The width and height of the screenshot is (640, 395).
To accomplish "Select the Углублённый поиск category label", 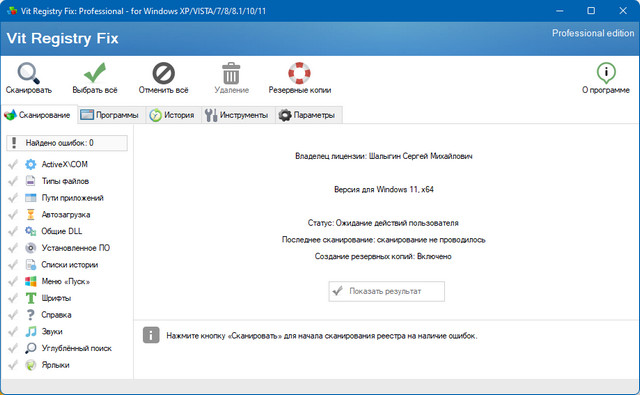I will [x=76, y=348].
